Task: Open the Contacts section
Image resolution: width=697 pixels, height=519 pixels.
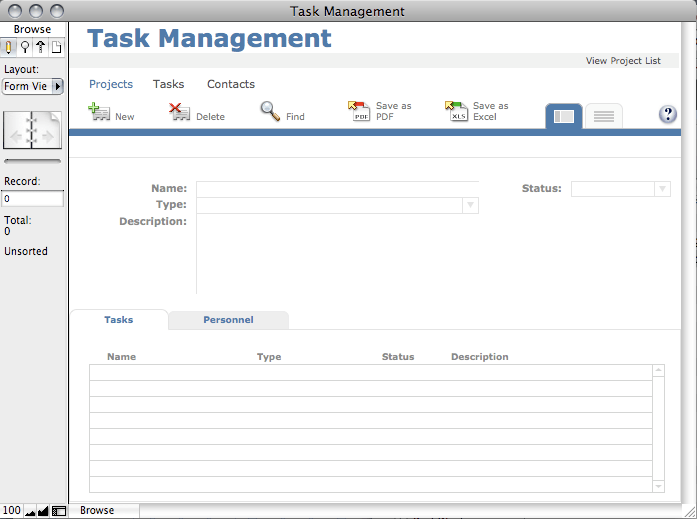Action: 231,84
